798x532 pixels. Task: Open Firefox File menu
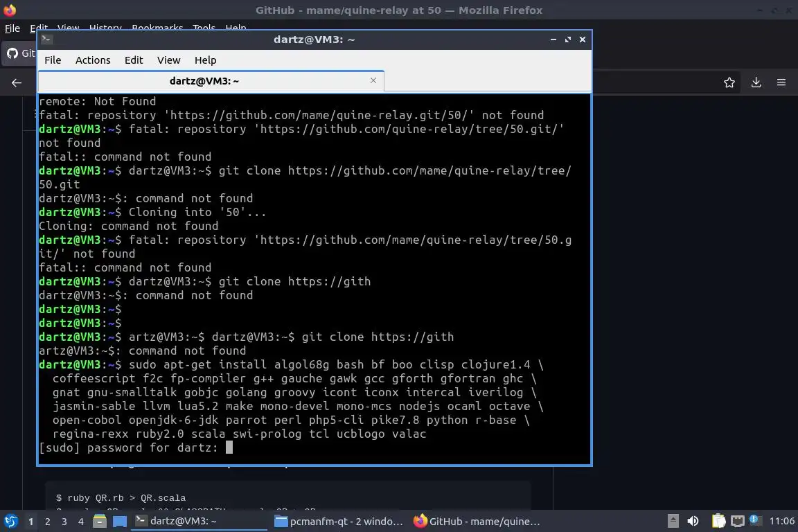12,28
